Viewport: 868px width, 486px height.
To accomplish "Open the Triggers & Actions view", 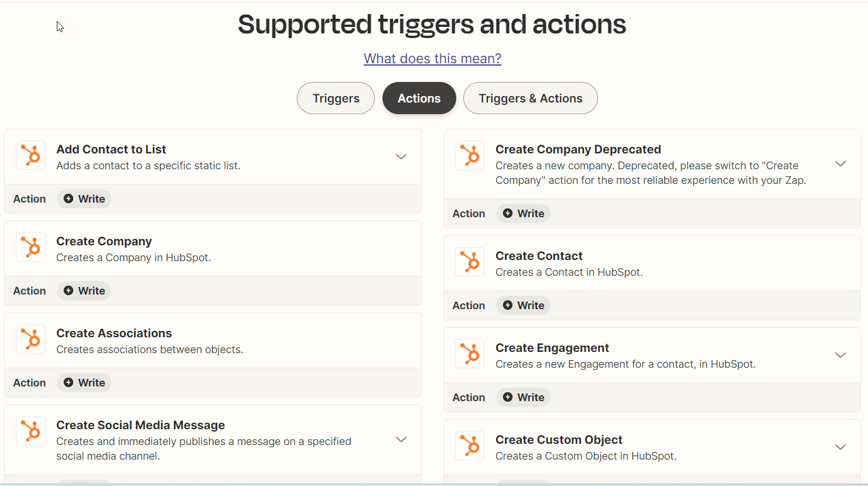I will pyautogui.click(x=530, y=98).
